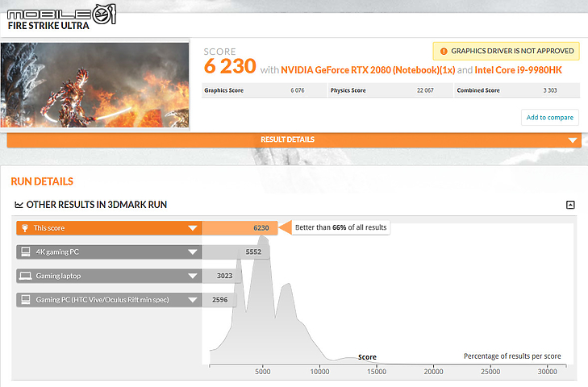Click the PC icon beside Gaming PC HTC Vive
This screenshot has height=387, width=588.
pos(26,300)
